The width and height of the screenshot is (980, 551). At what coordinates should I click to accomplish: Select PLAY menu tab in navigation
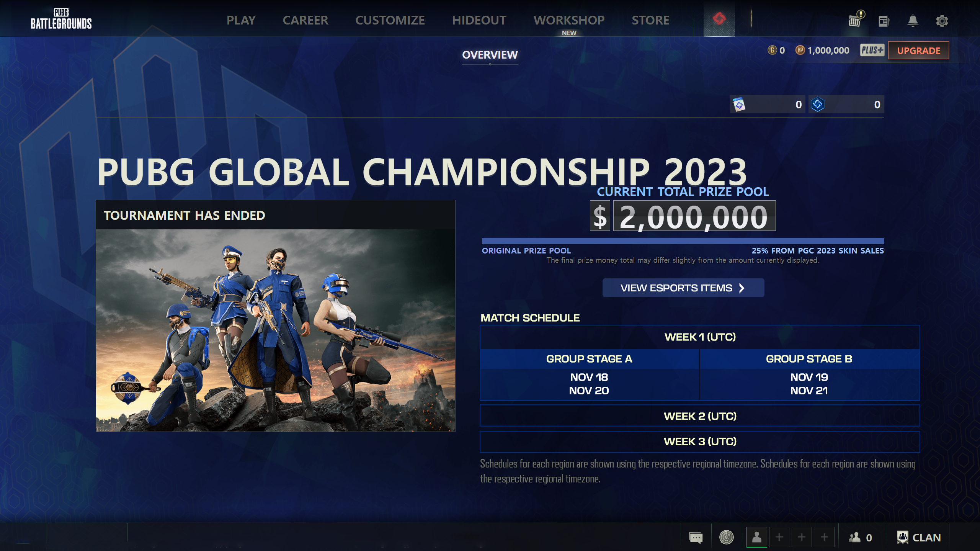[240, 20]
